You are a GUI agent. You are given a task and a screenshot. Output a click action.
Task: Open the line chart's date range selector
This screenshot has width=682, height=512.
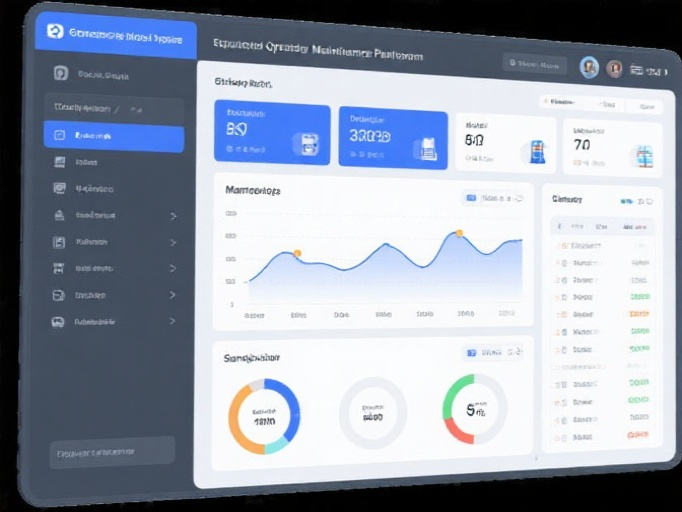click(x=492, y=198)
